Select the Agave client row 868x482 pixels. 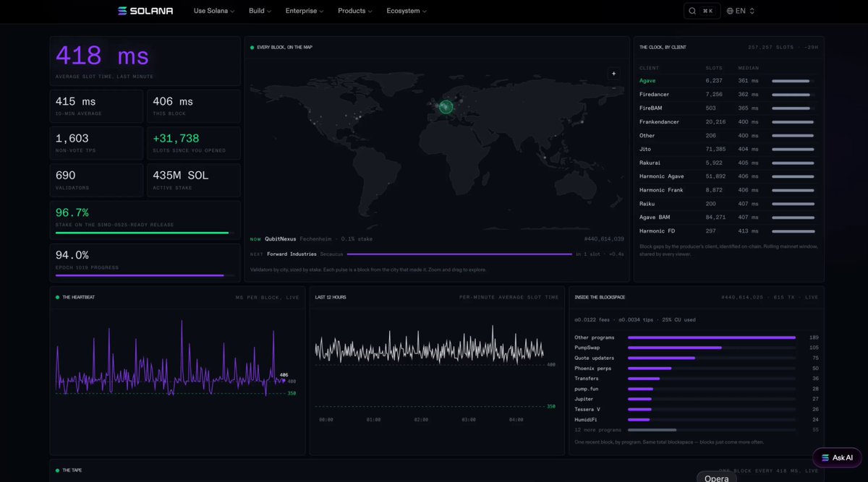pyautogui.click(x=727, y=81)
